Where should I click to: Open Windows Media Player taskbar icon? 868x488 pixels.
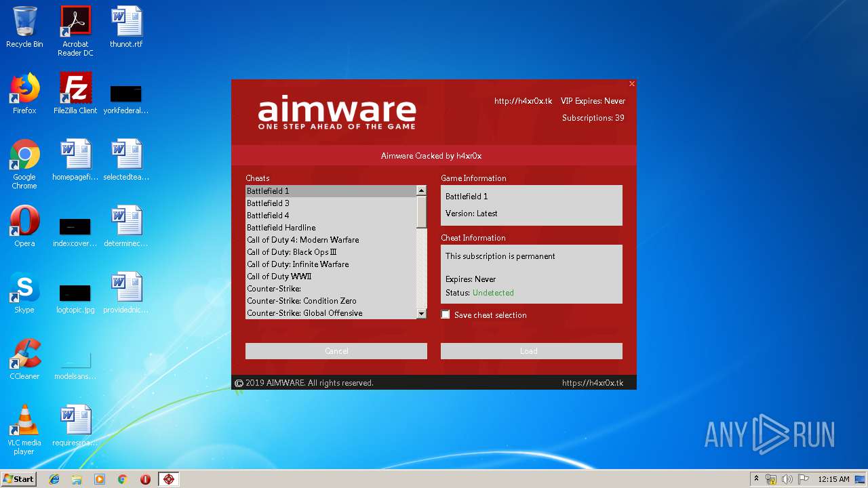click(100, 479)
